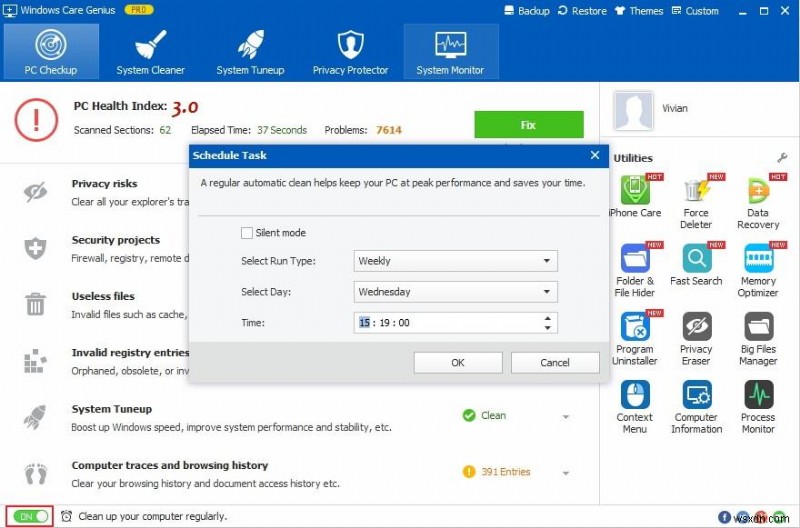Close the Schedule Task dialog
Screen dimensions: 800x528
click(595, 155)
